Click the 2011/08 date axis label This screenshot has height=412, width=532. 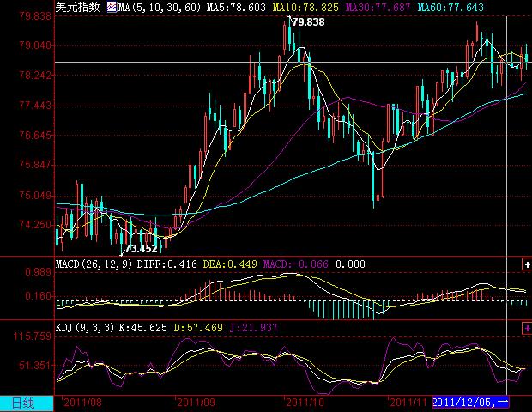tap(82, 403)
